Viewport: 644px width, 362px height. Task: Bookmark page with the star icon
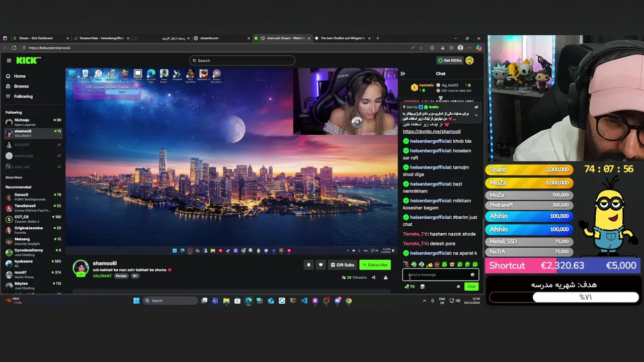point(421,48)
